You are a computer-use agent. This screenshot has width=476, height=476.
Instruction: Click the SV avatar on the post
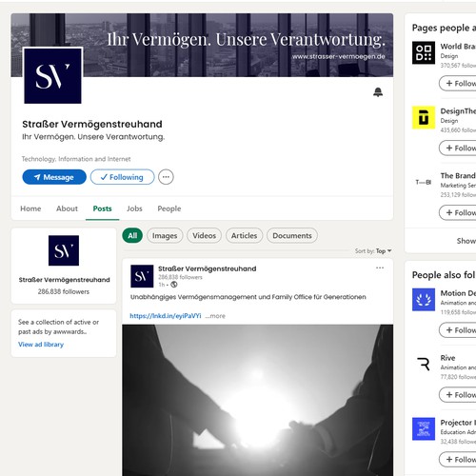142,276
